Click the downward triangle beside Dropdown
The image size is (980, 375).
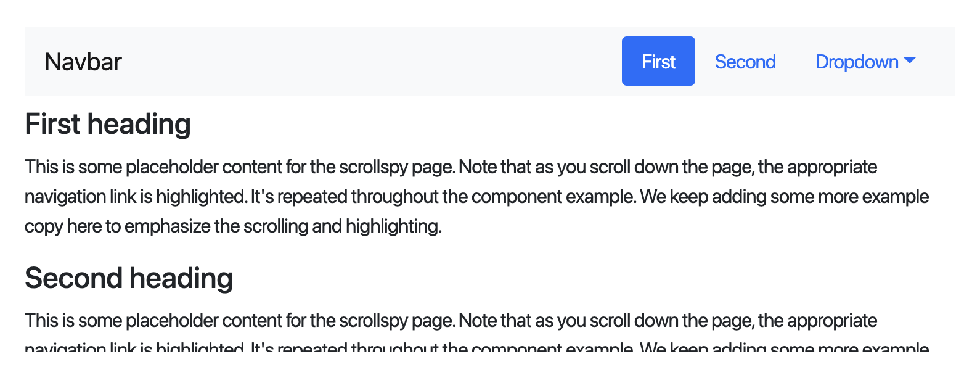click(x=910, y=60)
